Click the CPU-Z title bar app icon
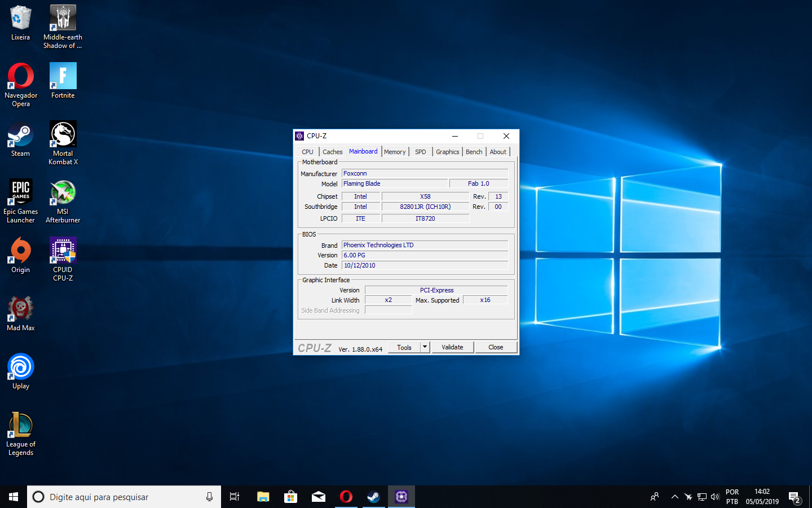The height and width of the screenshot is (508, 812). pos(299,136)
